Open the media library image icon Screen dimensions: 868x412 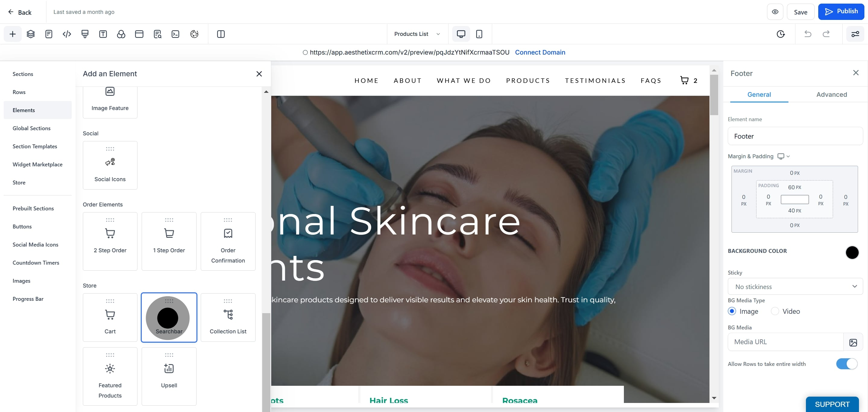pyautogui.click(x=853, y=342)
